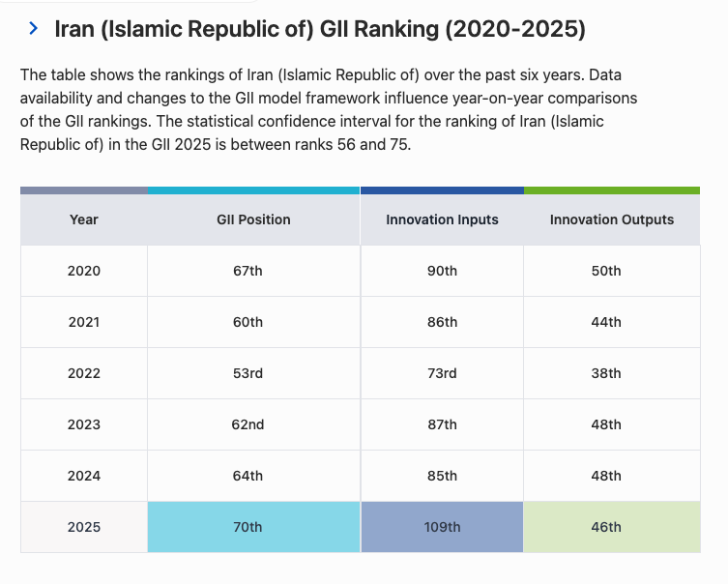Image resolution: width=728 pixels, height=584 pixels.
Task: Select the highlighted 46th Innovation Outputs cell
Action: click(612, 527)
